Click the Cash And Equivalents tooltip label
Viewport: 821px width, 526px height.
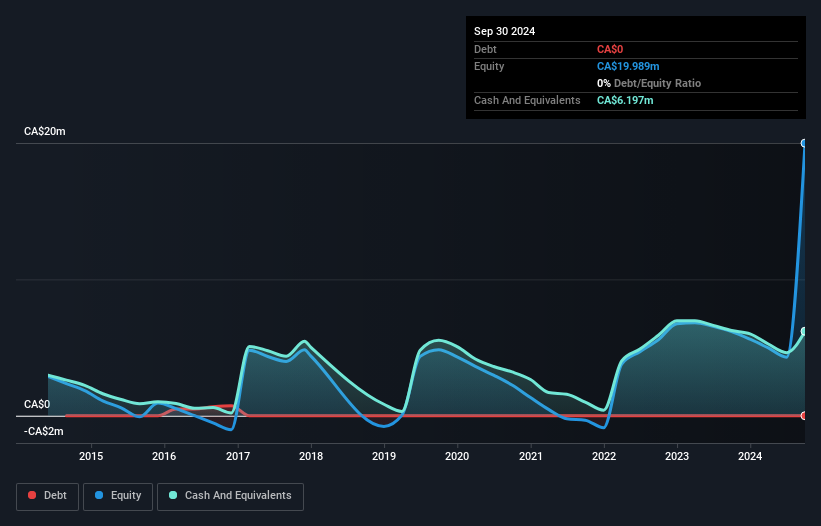(x=527, y=100)
